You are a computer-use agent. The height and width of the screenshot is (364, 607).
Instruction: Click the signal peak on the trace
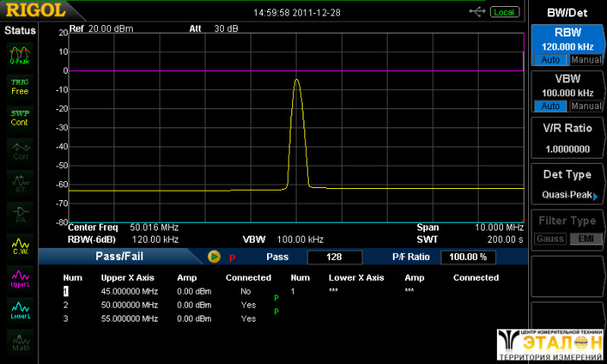[297, 80]
